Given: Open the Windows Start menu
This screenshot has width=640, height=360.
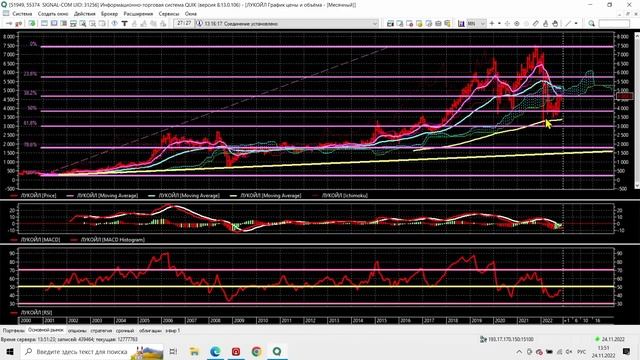Looking at the screenshot, I should pyautogui.click(x=9, y=351).
